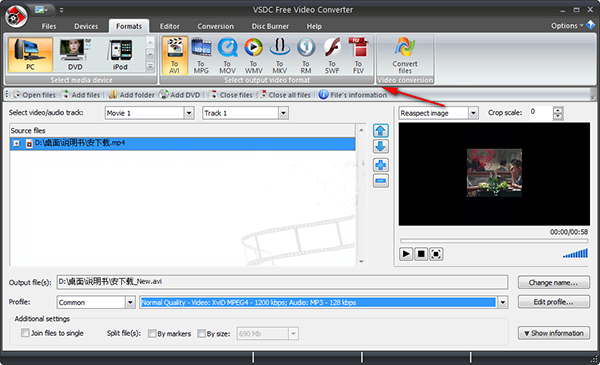Adjust the blue volume level bars
600x365 pixels.
coord(575,253)
